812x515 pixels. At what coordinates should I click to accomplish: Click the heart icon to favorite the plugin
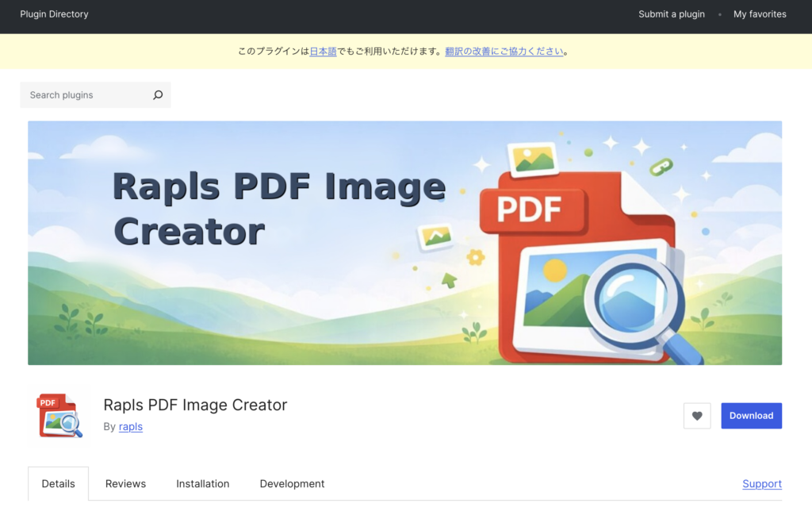point(697,416)
